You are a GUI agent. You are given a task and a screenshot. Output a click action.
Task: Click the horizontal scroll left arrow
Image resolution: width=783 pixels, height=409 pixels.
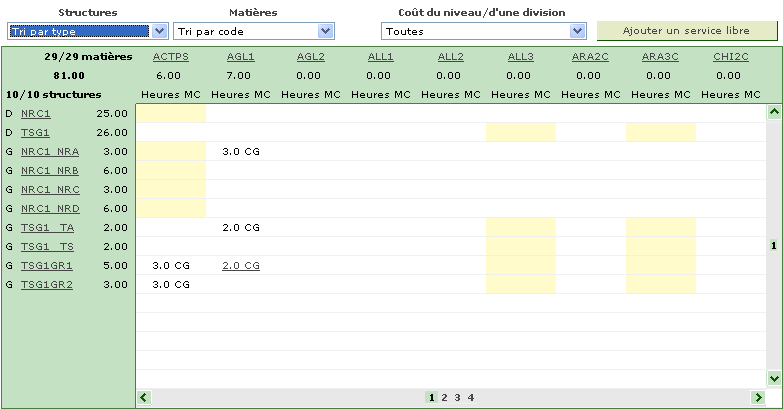click(x=144, y=398)
